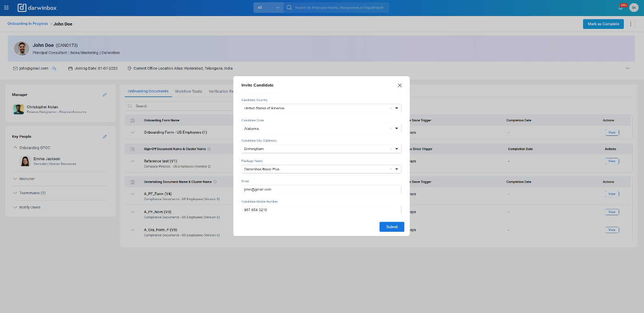View the Onboarding Form - US Employees document

[x=612, y=132]
